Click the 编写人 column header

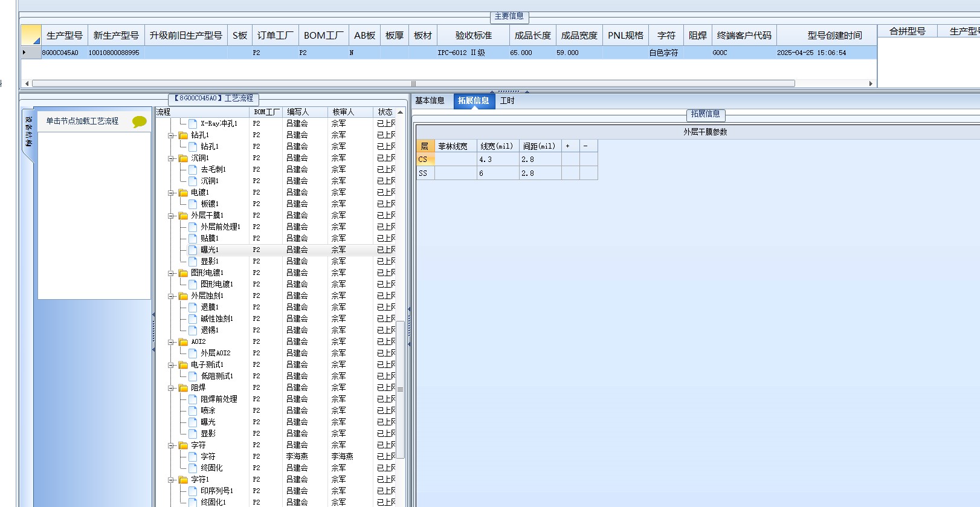pos(306,112)
